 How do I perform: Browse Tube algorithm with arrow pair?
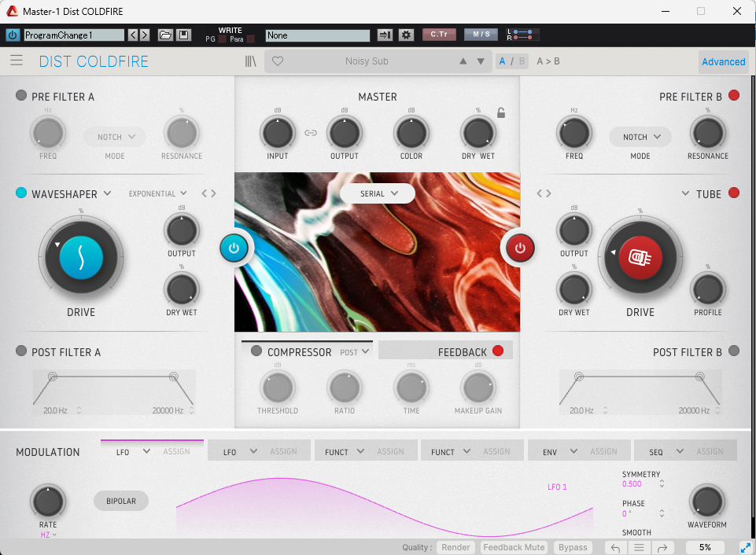coord(544,193)
